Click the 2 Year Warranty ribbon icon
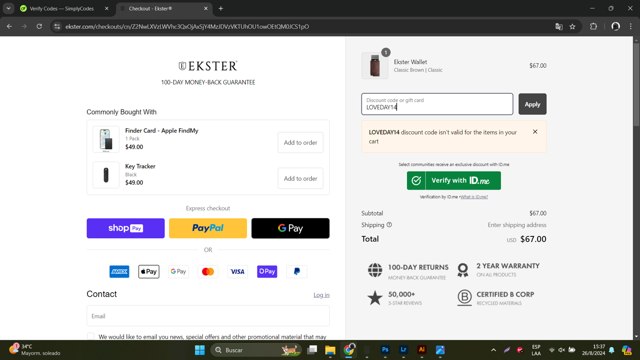The image size is (640, 360). [x=463, y=270]
